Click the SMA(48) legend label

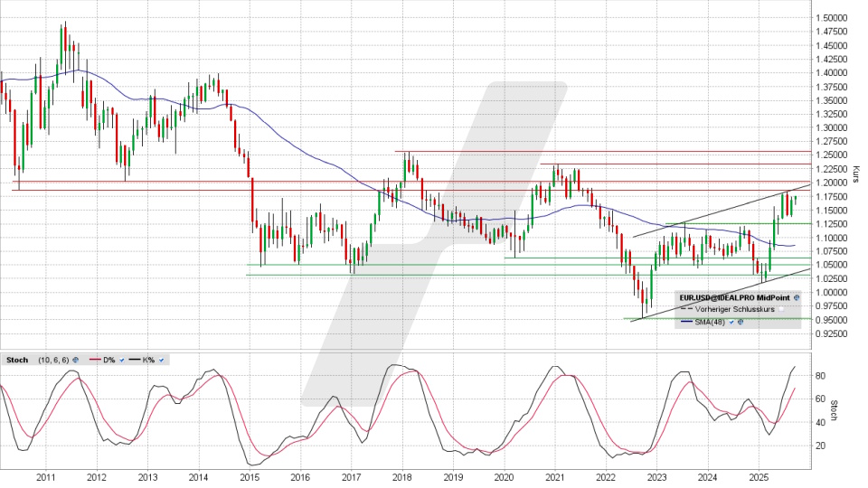point(710,322)
